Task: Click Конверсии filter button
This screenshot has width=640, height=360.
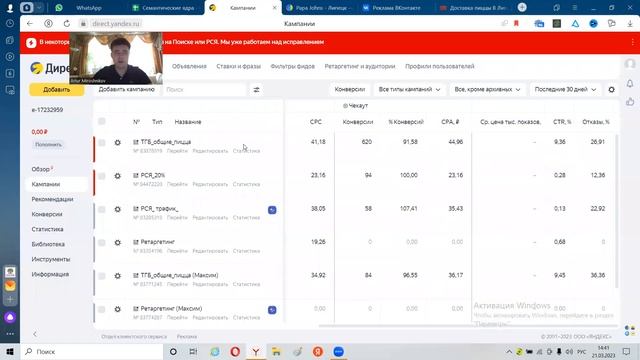Action: 350,89
